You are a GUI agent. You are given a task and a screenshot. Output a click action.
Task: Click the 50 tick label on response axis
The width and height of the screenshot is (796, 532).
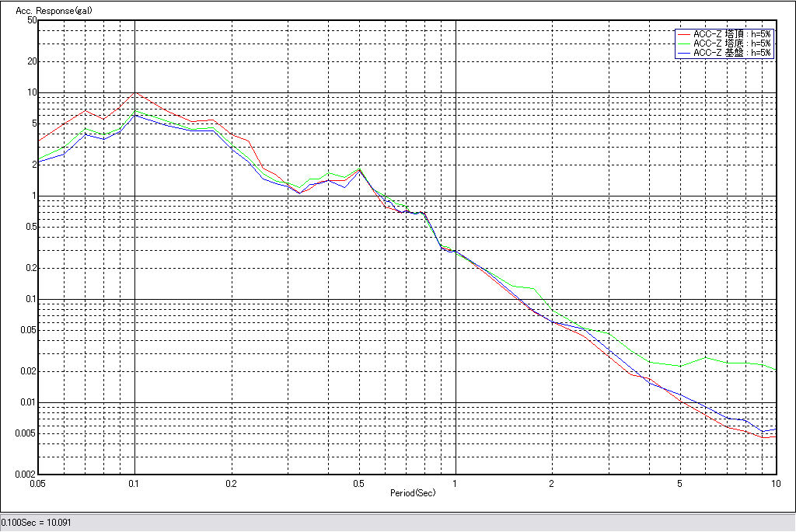[32, 20]
